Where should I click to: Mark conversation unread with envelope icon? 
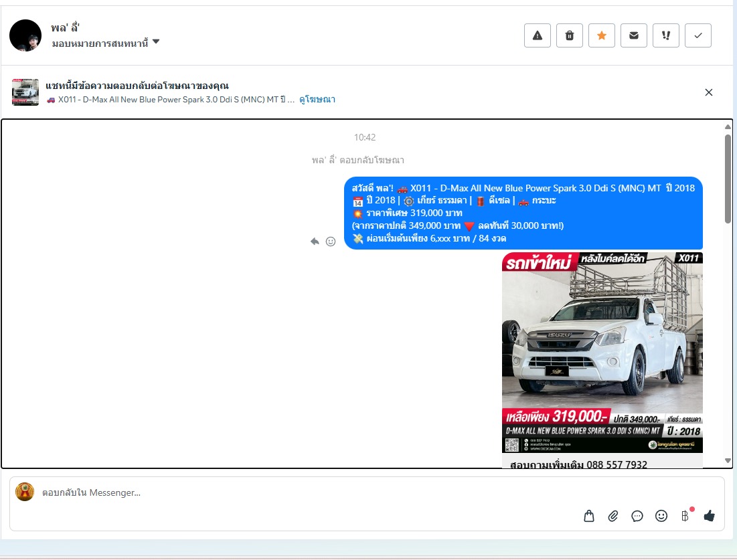[634, 35]
